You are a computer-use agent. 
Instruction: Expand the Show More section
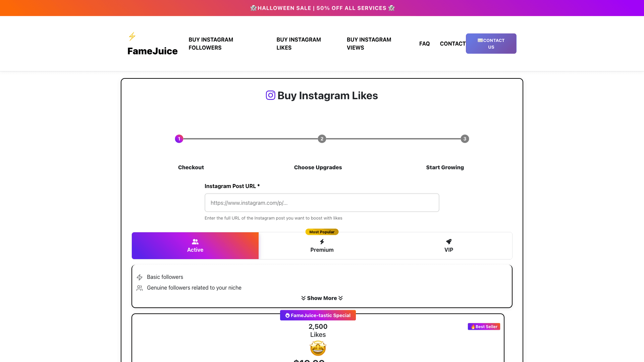(322, 298)
